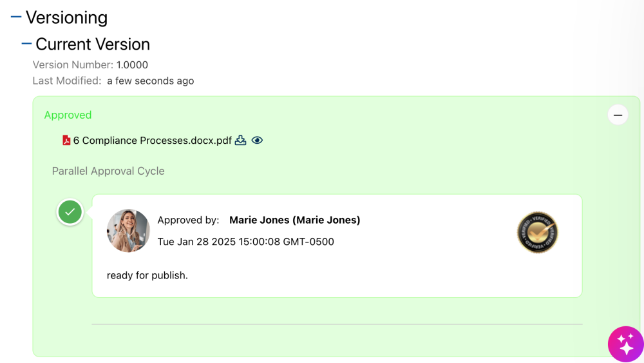Click the Version Number value 1.0000

(132, 64)
